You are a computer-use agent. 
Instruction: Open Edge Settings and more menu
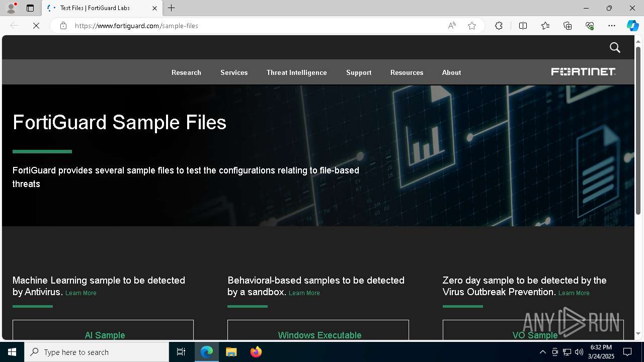click(612, 26)
